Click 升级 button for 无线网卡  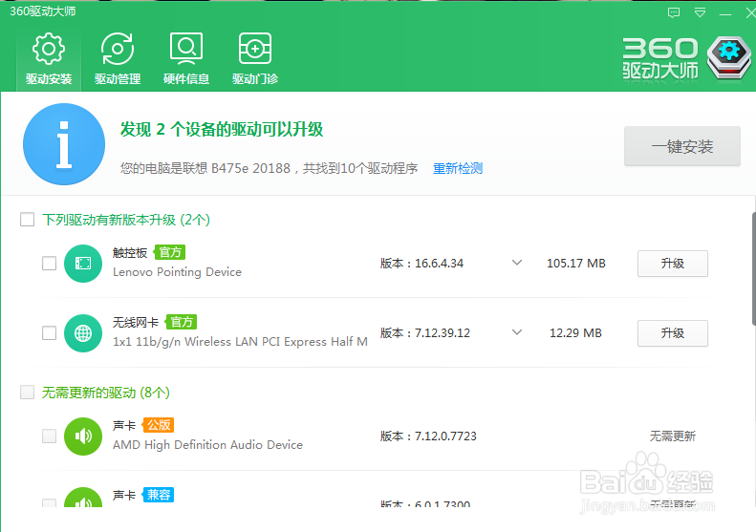(x=673, y=333)
